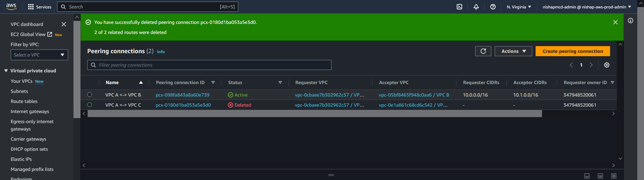Open peering connection pcx-098fa843a8a60e739 link

[183, 95]
